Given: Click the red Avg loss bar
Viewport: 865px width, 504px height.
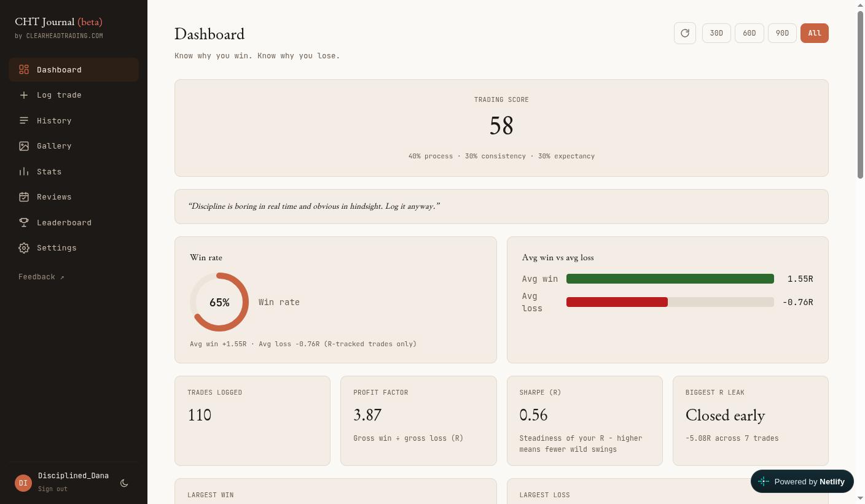Looking at the screenshot, I should pyautogui.click(x=617, y=302).
